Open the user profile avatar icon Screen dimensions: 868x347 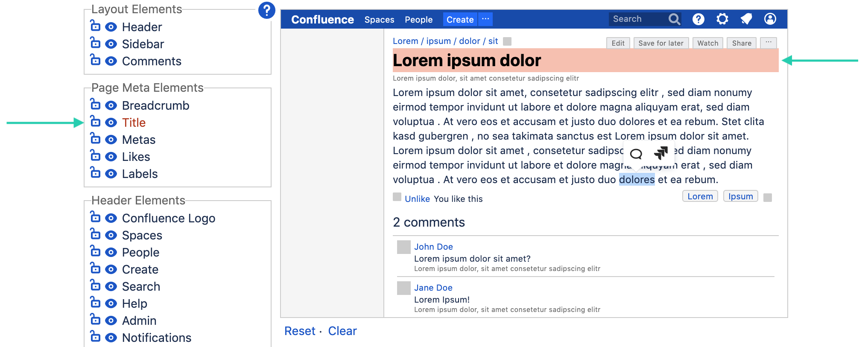tap(770, 19)
